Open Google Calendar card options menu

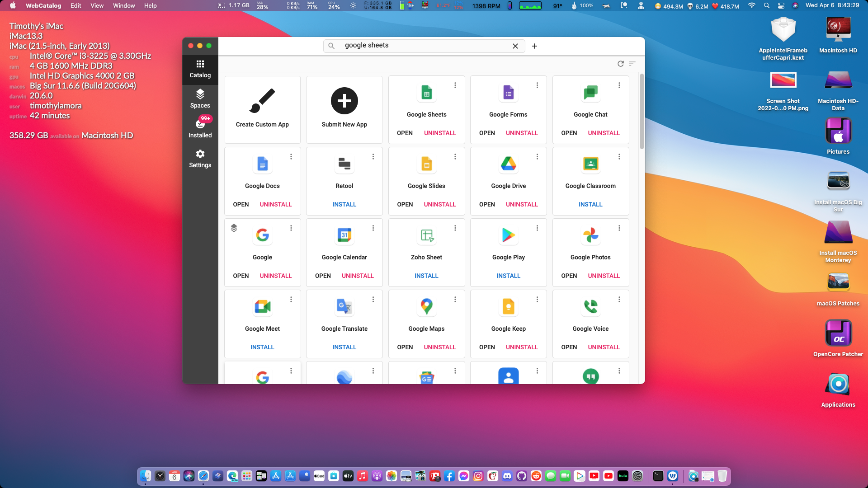pyautogui.click(x=373, y=228)
